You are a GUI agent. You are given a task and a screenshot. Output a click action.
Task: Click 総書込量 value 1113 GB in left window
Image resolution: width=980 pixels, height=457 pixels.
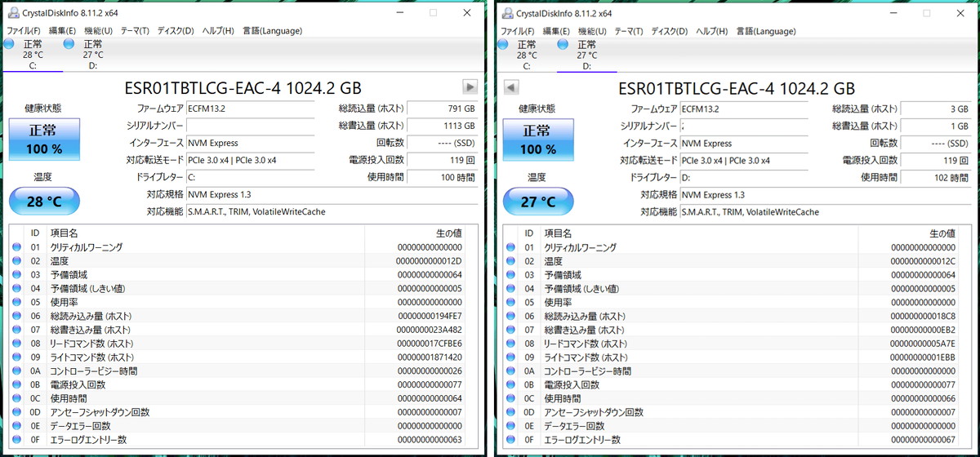pos(442,126)
